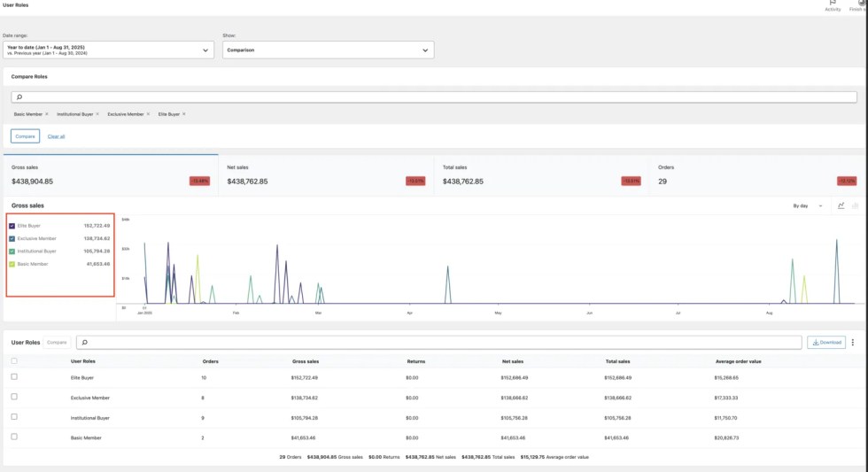The image size is (868, 472).
Task: Click Basic Member name in table
Action: point(86,437)
